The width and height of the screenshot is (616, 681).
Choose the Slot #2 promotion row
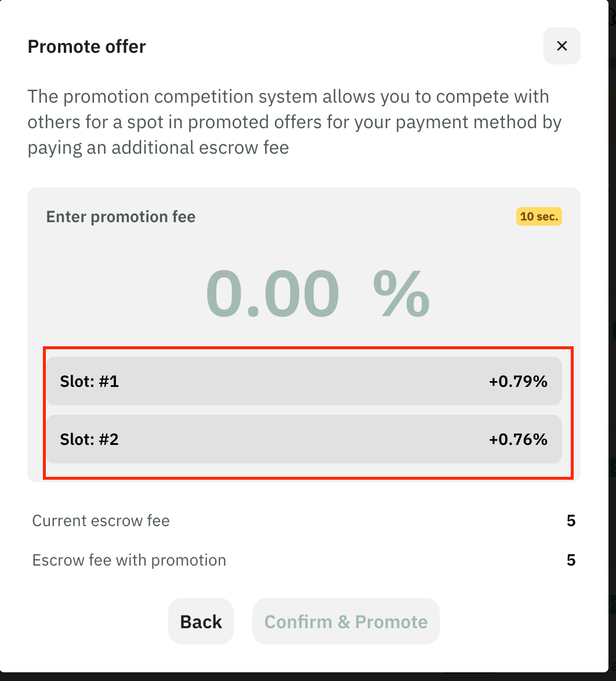[x=304, y=439]
